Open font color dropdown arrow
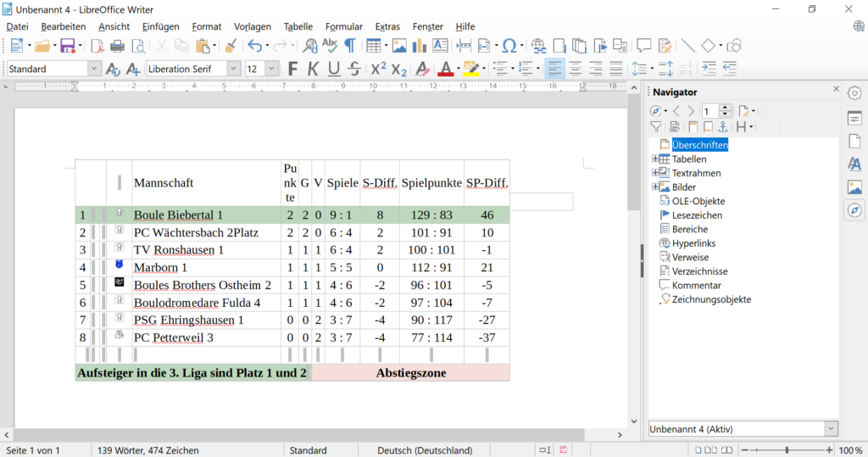The height and width of the screenshot is (457, 868). point(459,69)
